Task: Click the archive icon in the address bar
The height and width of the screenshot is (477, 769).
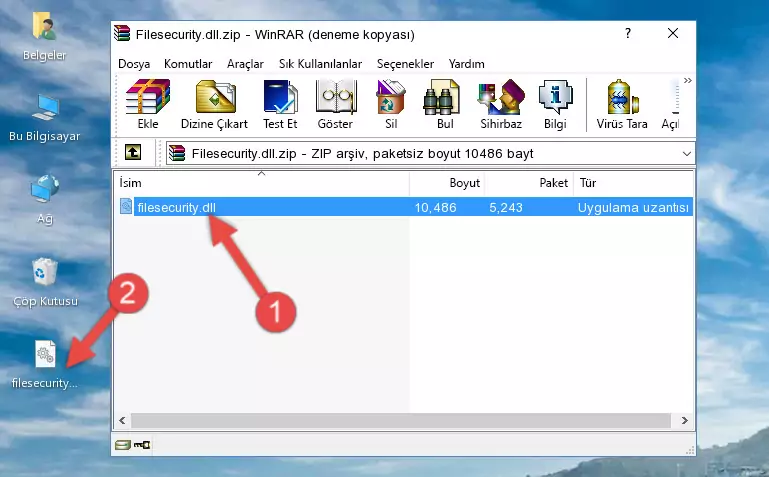Action: (x=177, y=153)
